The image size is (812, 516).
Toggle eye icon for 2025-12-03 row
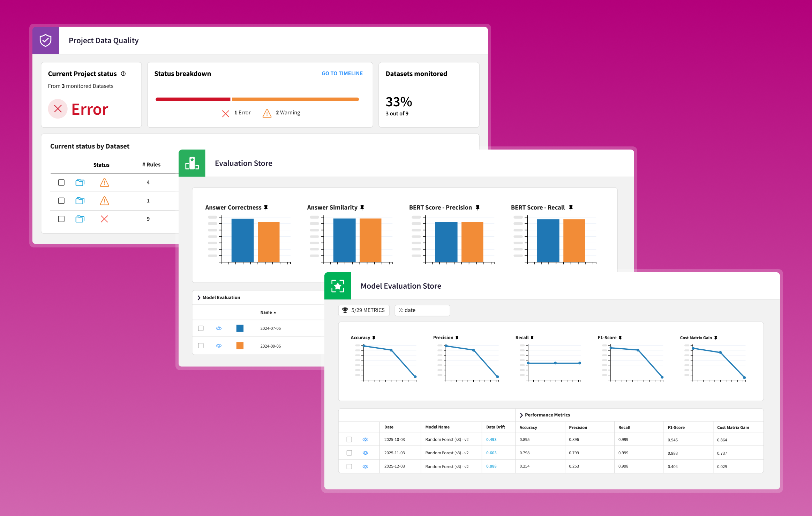pos(365,466)
